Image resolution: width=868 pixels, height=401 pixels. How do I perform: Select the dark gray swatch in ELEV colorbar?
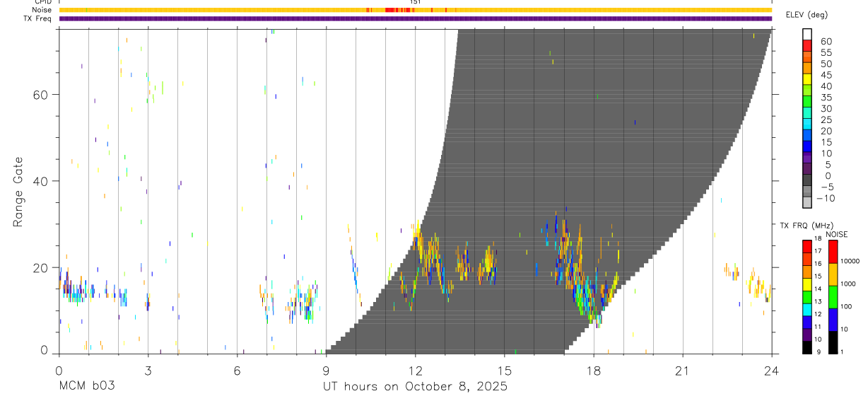(x=807, y=180)
